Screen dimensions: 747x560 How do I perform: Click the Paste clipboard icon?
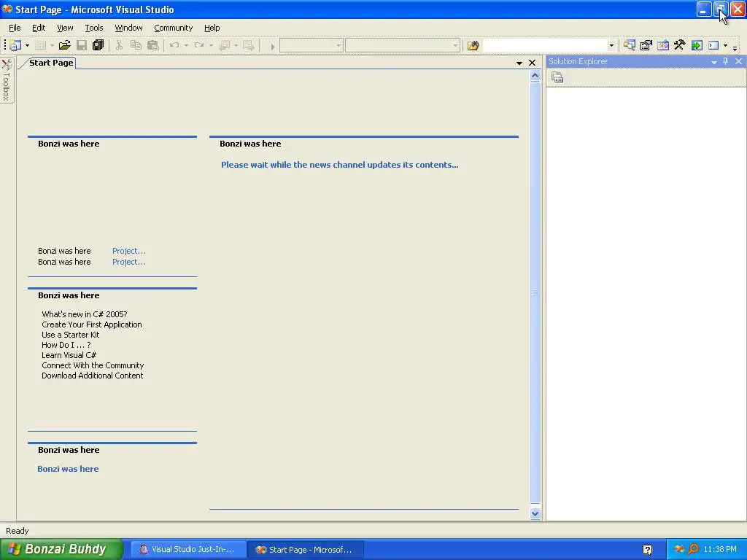point(153,45)
